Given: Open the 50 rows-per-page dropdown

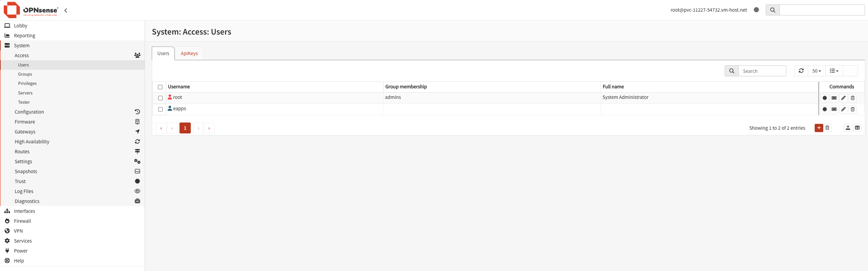Looking at the screenshot, I should (816, 71).
